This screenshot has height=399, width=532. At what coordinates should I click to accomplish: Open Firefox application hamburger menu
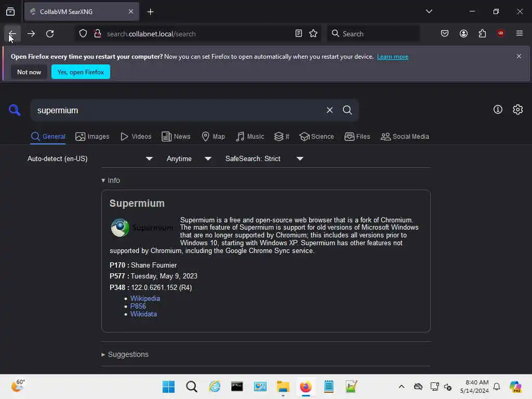tap(519, 33)
